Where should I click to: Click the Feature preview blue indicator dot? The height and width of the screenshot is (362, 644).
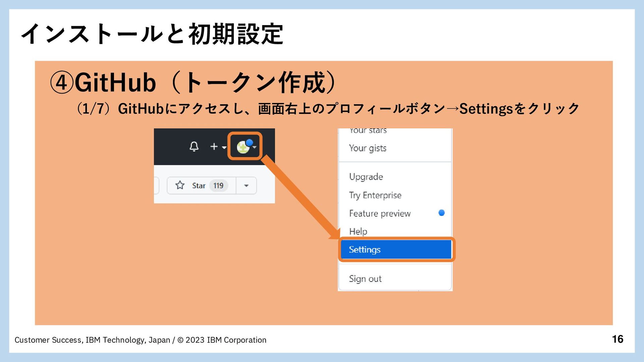pyautogui.click(x=441, y=213)
